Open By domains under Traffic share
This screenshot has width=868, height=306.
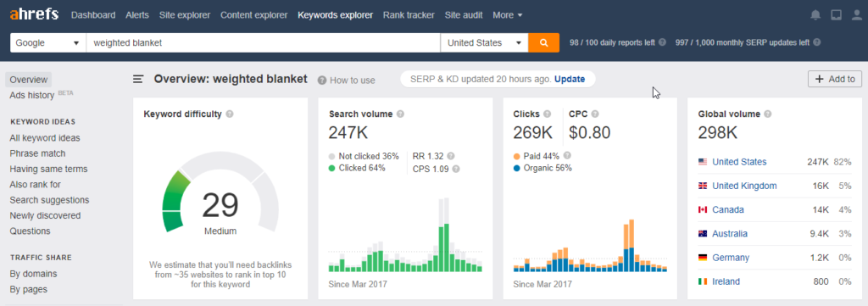coord(33,274)
